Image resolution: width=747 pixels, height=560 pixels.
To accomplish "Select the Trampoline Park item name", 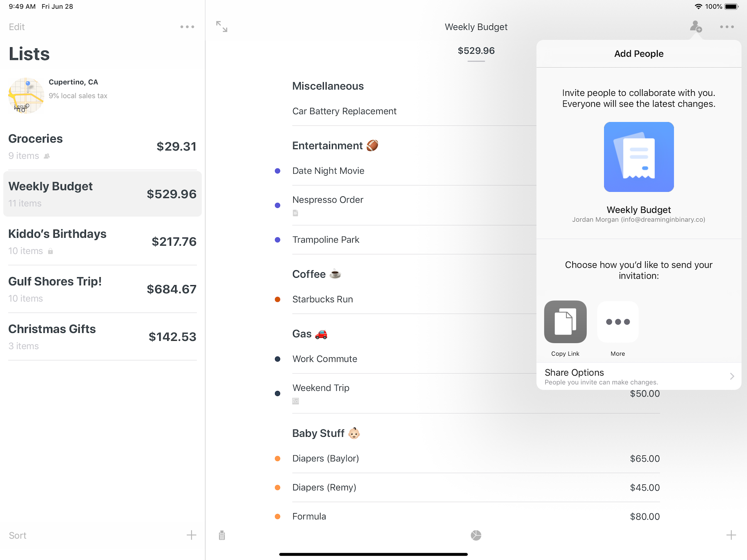I will [x=326, y=240].
